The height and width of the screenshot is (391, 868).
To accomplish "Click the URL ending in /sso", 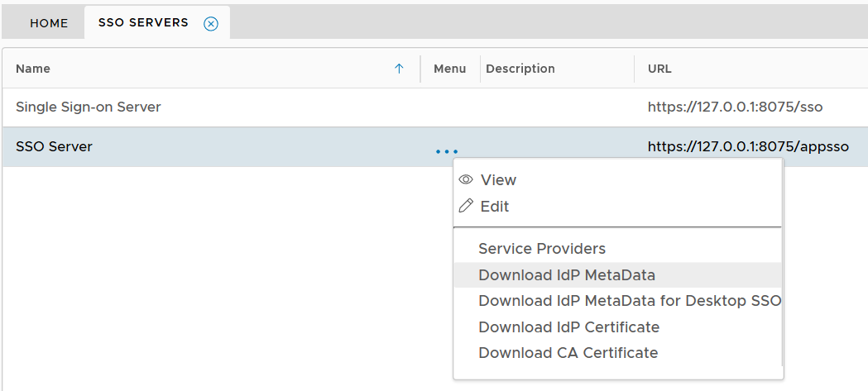I will pos(735,107).
